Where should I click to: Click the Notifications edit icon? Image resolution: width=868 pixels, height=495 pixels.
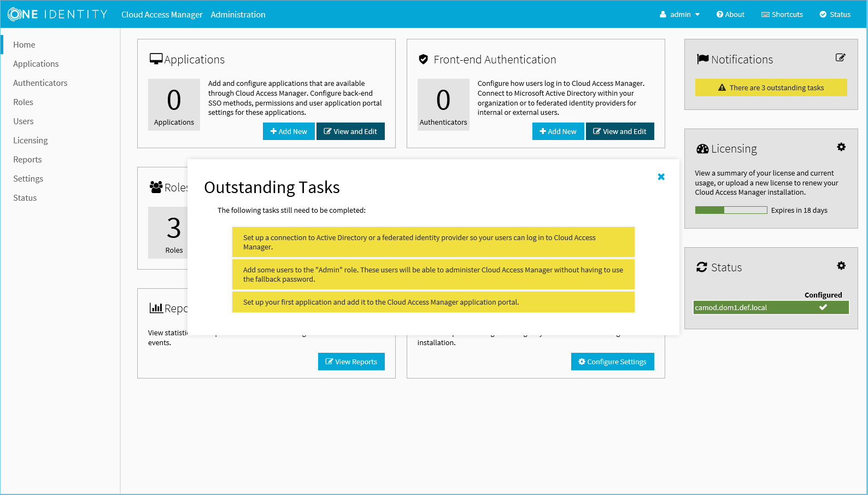pyautogui.click(x=841, y=57)
